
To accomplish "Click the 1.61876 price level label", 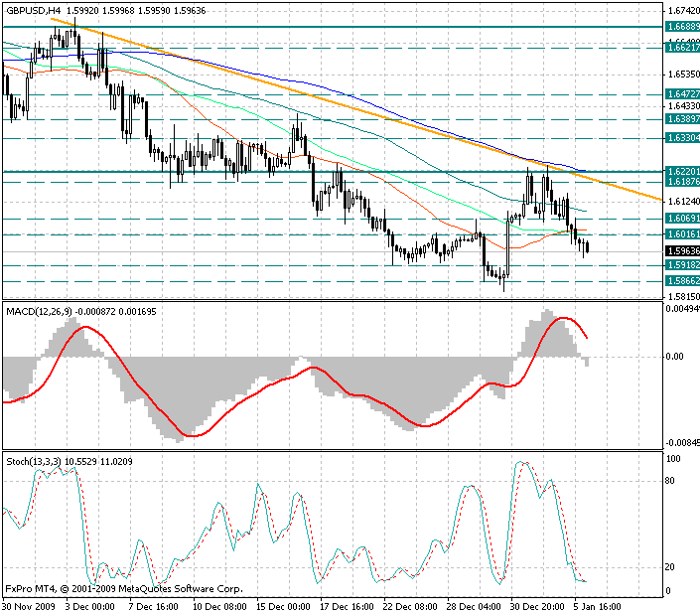I will 682,181.
